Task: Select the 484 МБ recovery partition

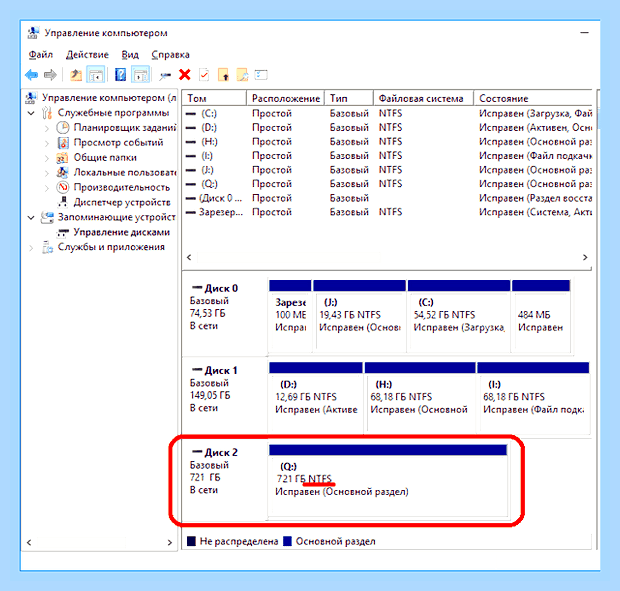Action: coord(541,315)
